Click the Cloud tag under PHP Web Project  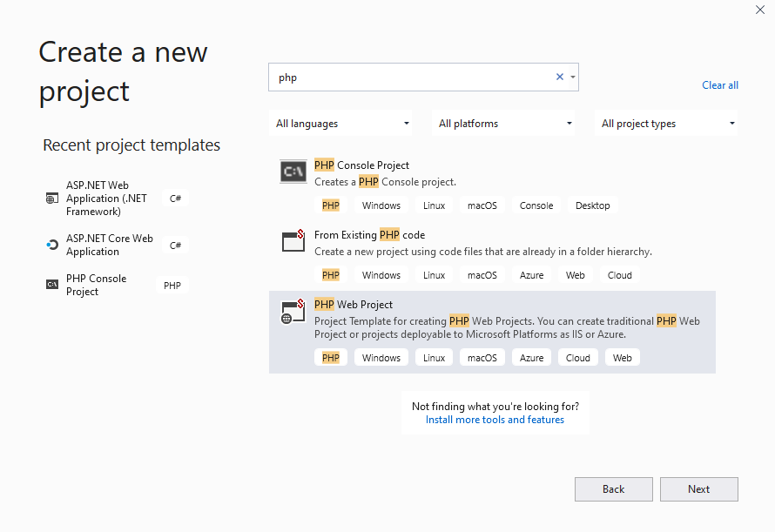pos(578,358)
